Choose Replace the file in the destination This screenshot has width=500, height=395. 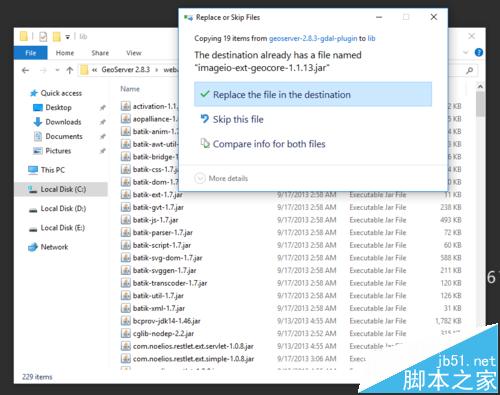pos(313,94)
